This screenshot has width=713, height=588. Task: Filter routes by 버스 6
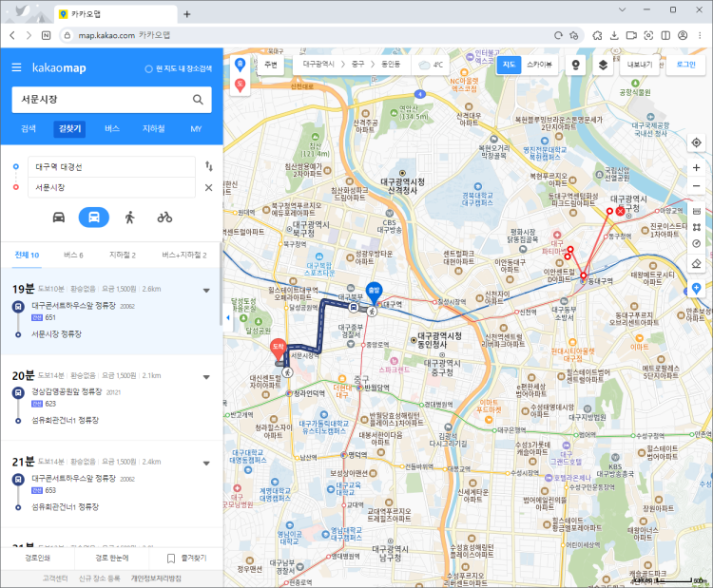click(73, 255)
